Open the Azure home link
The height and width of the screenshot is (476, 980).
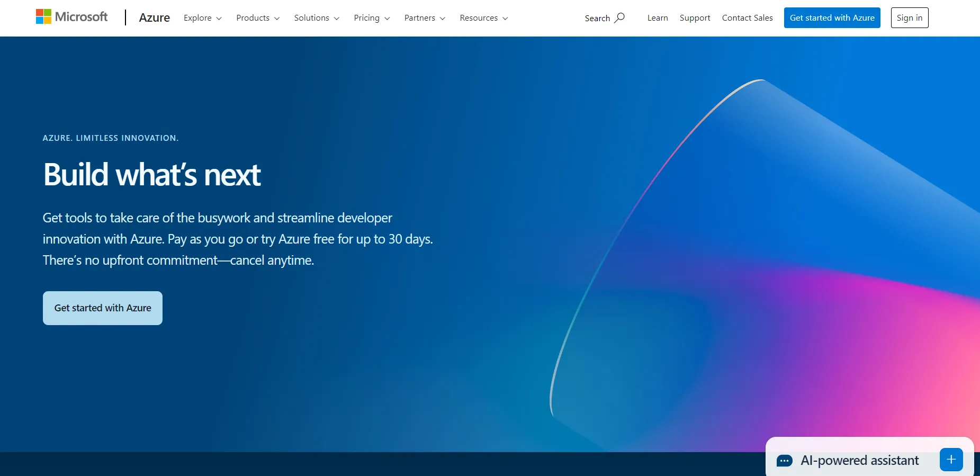pyautogui.click(x=154, y=18)
